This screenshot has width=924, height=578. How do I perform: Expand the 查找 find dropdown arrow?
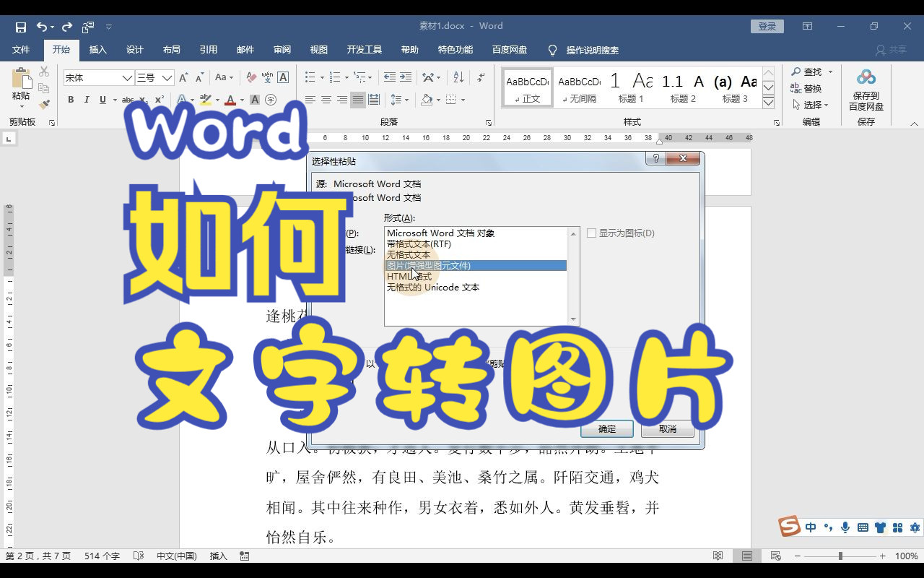[x=830, y=72]
